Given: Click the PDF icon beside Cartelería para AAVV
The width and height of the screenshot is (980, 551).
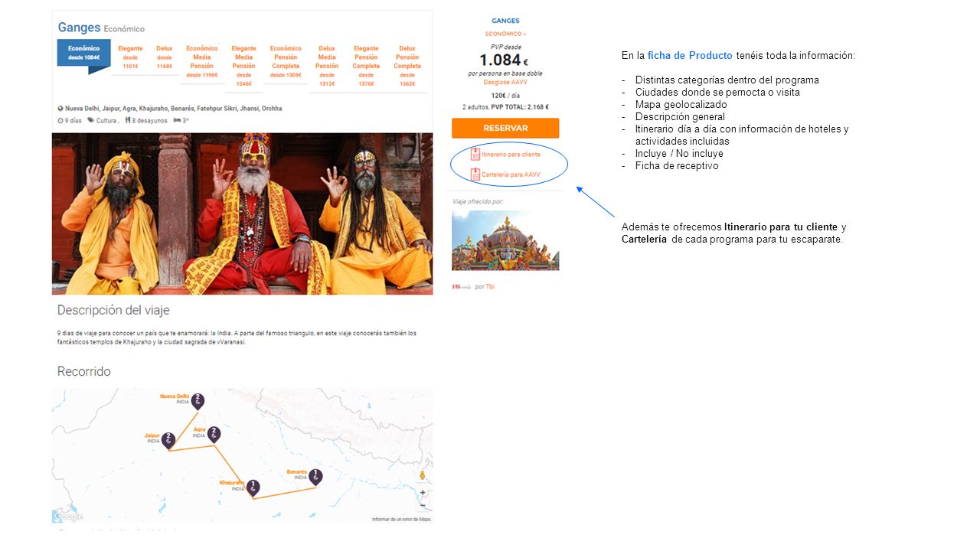Looking at the screenshot, I should [x=475, y=174].
